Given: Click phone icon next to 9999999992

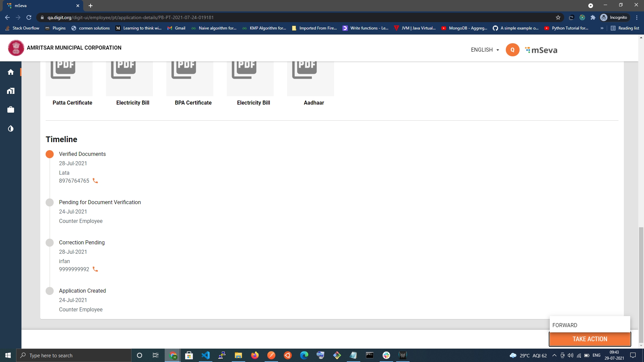Looking at the screenshot, I should tap(95, 269).
